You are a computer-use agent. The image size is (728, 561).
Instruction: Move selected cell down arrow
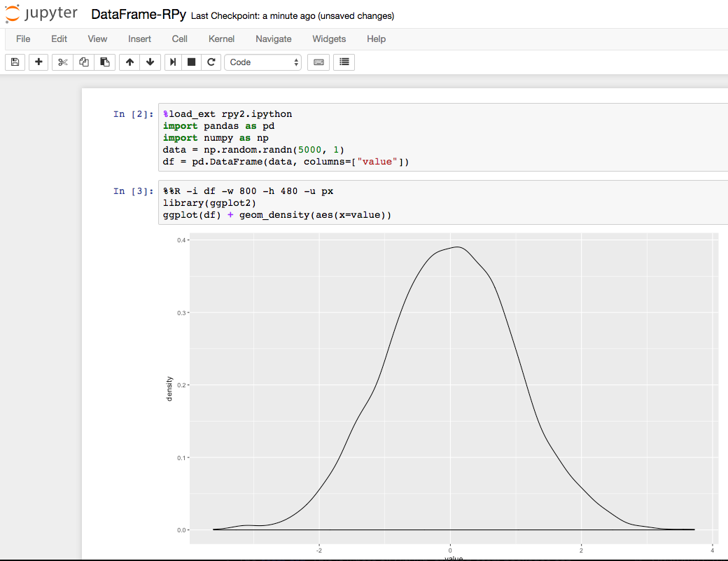(x=150, y=62)
